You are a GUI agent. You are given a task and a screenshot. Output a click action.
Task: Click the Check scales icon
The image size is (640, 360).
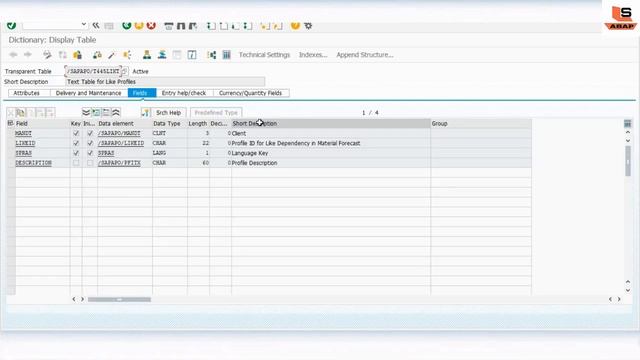pos(97,55)
